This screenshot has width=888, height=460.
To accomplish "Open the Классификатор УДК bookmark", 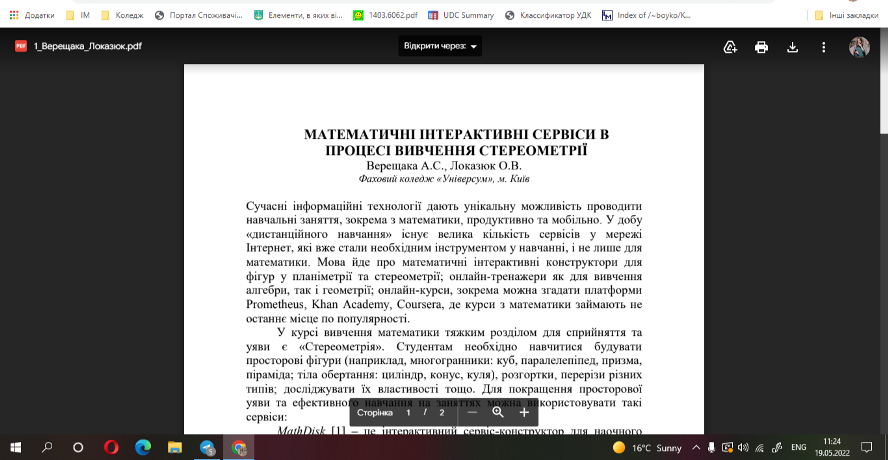I will tap(548, 15).
